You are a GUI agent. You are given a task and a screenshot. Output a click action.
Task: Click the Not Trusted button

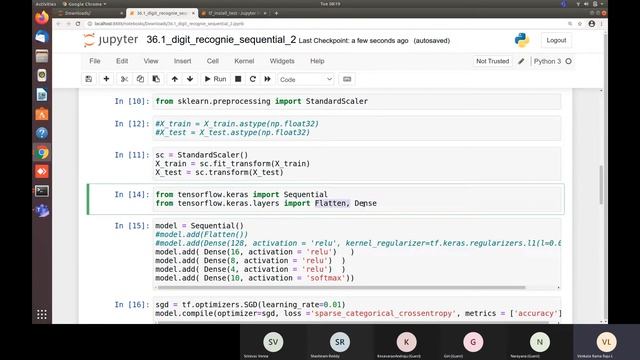point(493,61)
